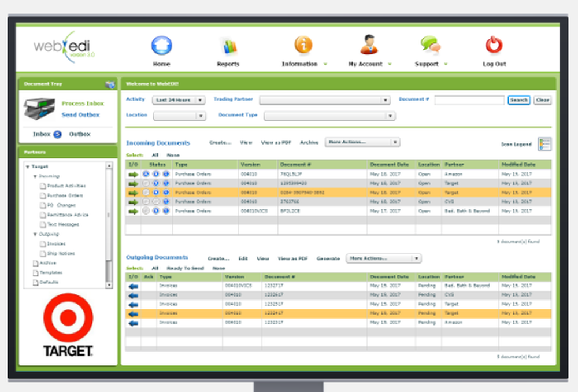Click Archive in Incoming Documents toolbar
The image size is (578, 392).
point(309,143)
